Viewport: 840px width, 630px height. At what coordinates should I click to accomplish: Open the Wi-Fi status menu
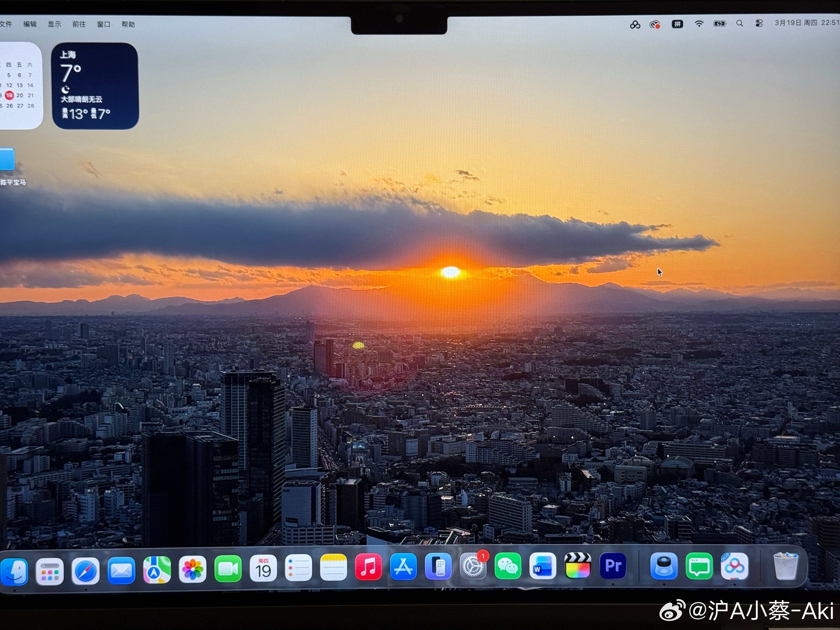[x=699, y=24]
